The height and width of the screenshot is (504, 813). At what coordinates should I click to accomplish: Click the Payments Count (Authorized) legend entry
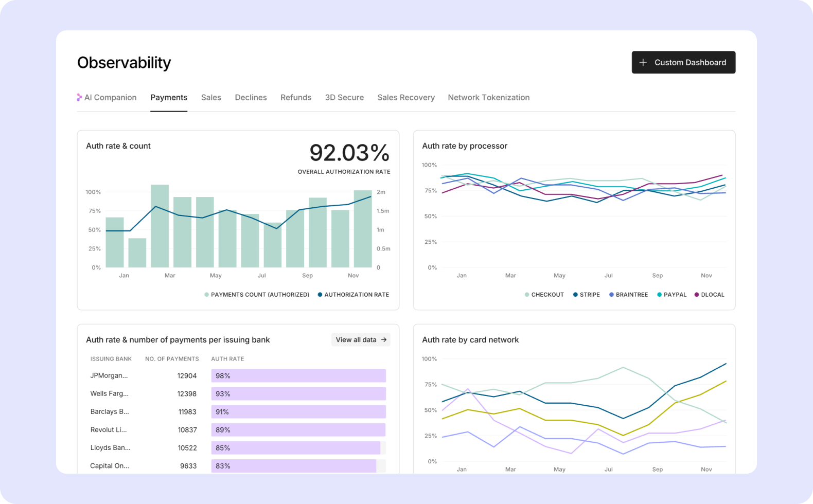[257, 295]
